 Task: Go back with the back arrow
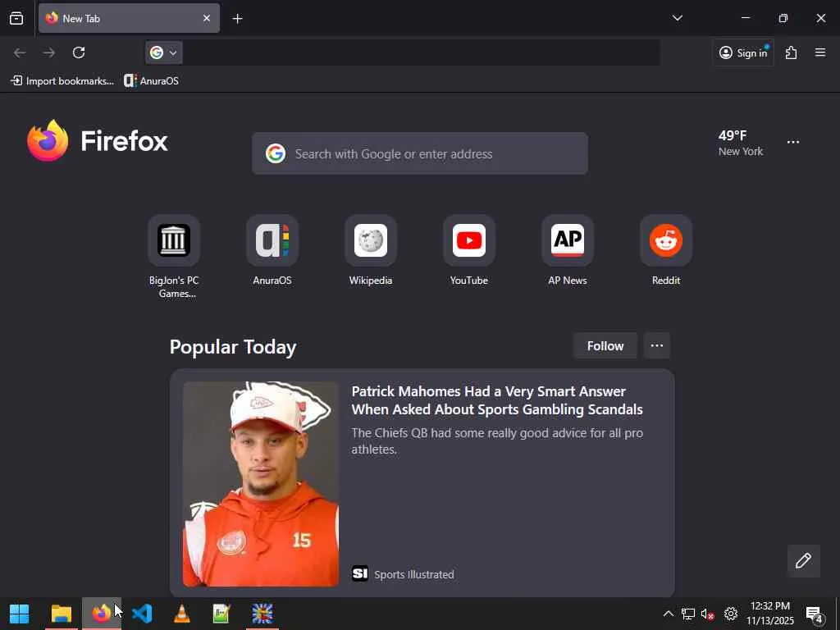(20, 52)
